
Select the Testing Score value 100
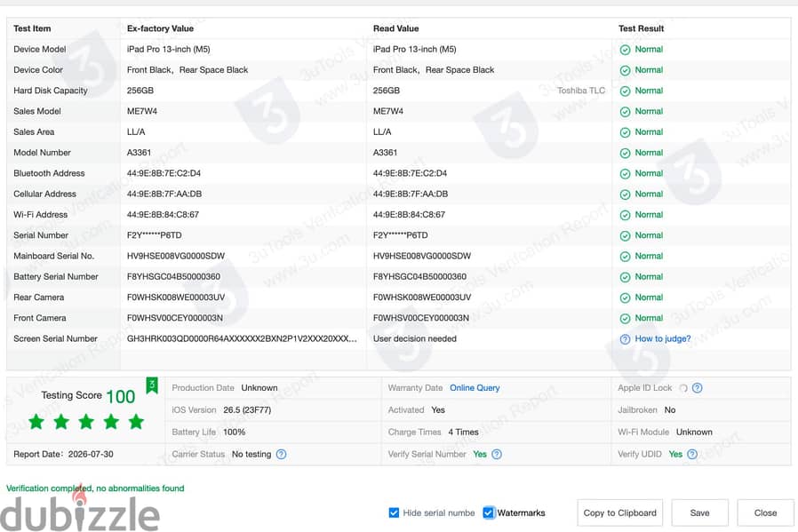[121, 397]
